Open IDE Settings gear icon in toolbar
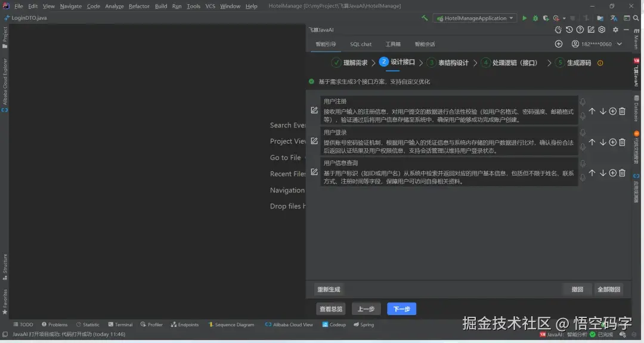 pos(615,30)
